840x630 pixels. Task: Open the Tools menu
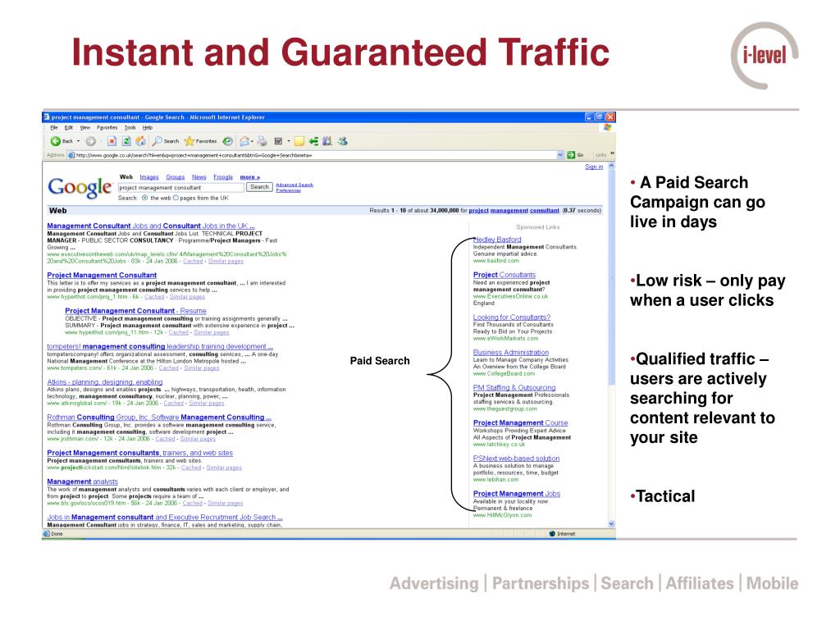[130, 128]
